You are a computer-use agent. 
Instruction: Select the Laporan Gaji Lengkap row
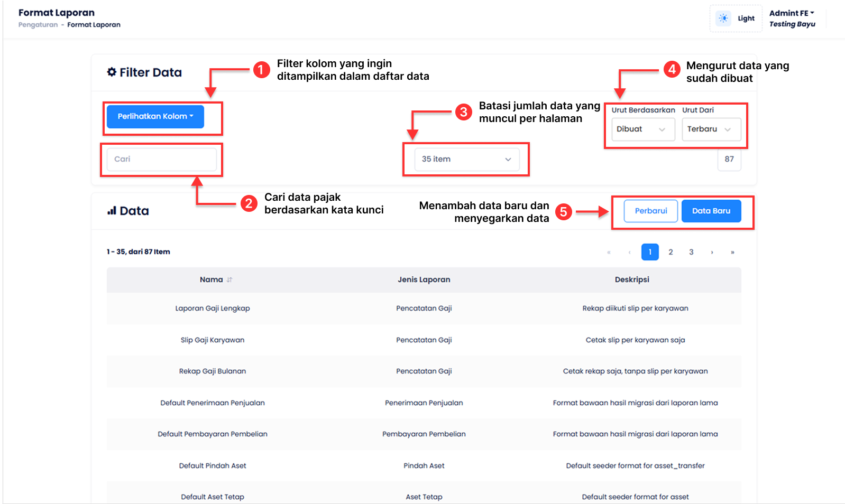point(424,309)
